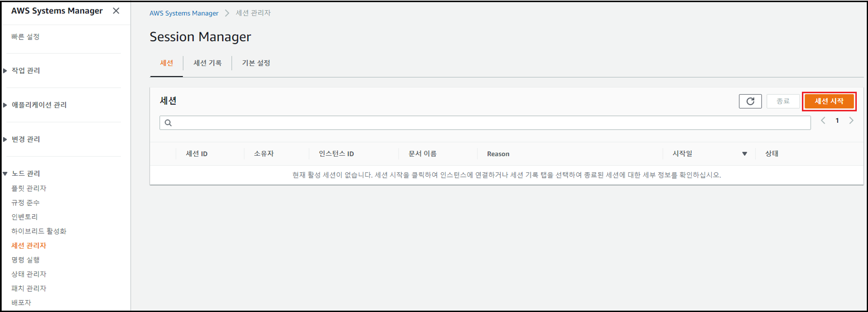The image size is (868, 312).
Task: Switch to the 세션 tab
Action: click(x=167, y=63)
